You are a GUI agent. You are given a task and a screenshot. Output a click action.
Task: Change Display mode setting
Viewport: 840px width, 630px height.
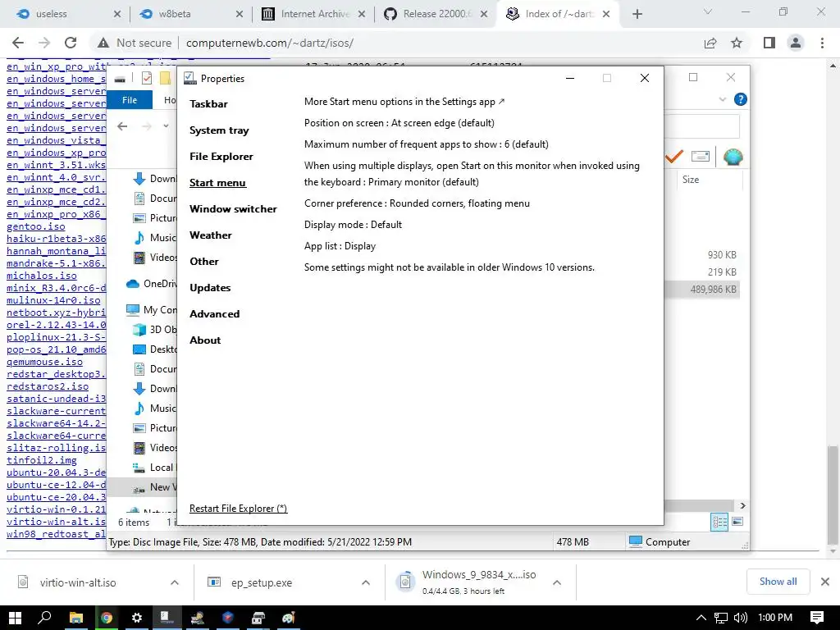353,225
